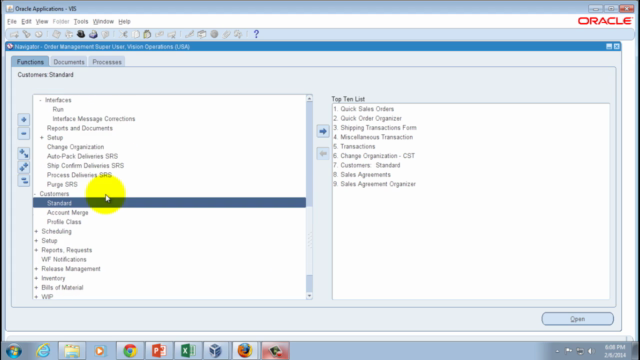This screenshot has width=640, height=360.
Task: Click the Zoom toolbar icon
Action: pyautogui.click(x=202, y=34)
